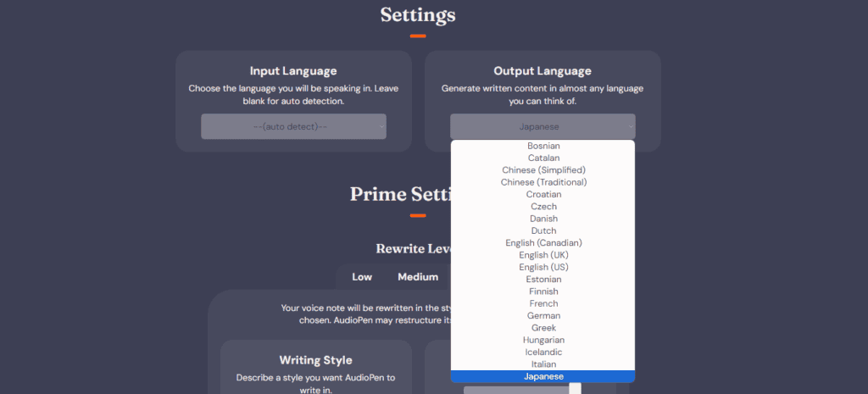The width and height of the screenshot is (868, 394).
Task: Select Czech from the language list
Action: (x=543, y=207)
